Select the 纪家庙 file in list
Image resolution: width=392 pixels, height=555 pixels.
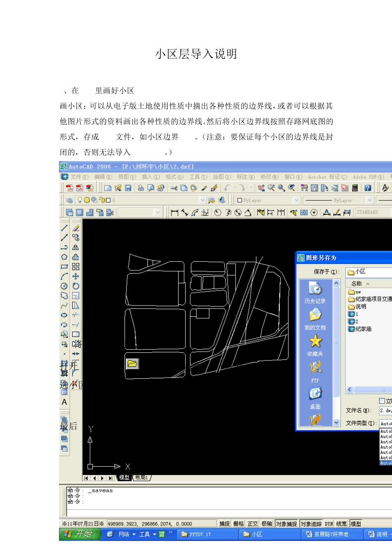pos(363,329)
